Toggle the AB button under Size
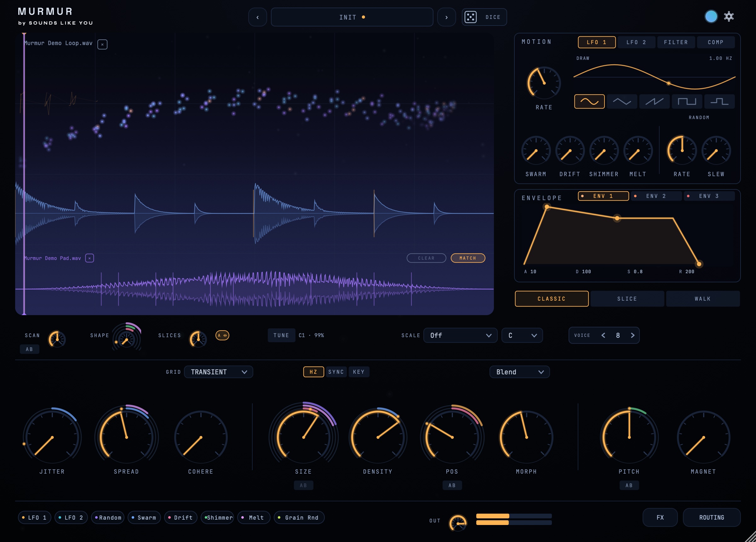Image resolution: width=756 pixels, height=542 pixels. click(303, 485)
